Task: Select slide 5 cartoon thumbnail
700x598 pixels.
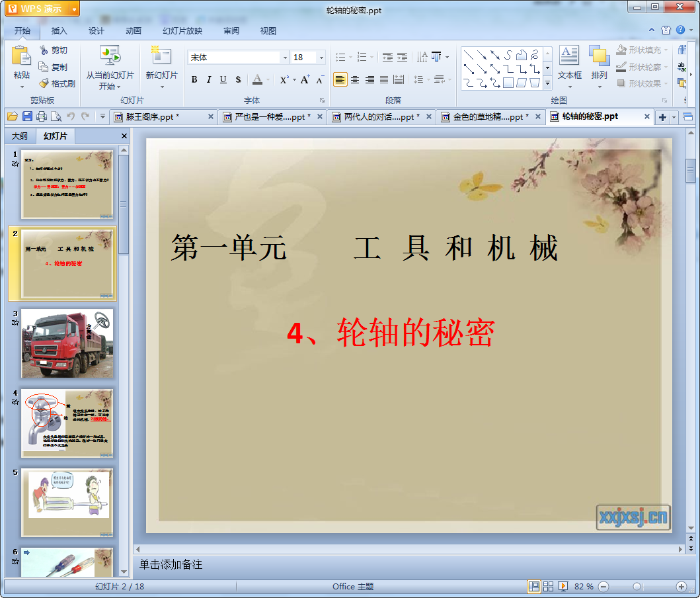Action: (67, 502)
